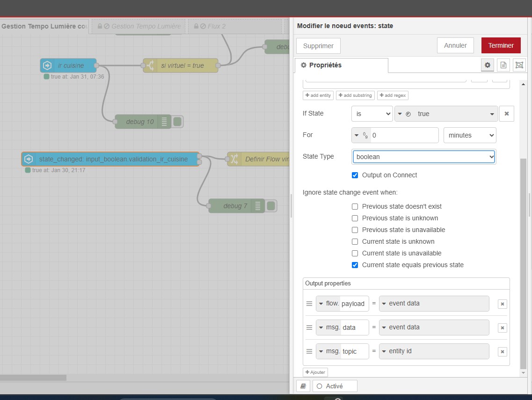532x400 pixels.
Task: Check Current state is unknown
Action: [355, 241]
